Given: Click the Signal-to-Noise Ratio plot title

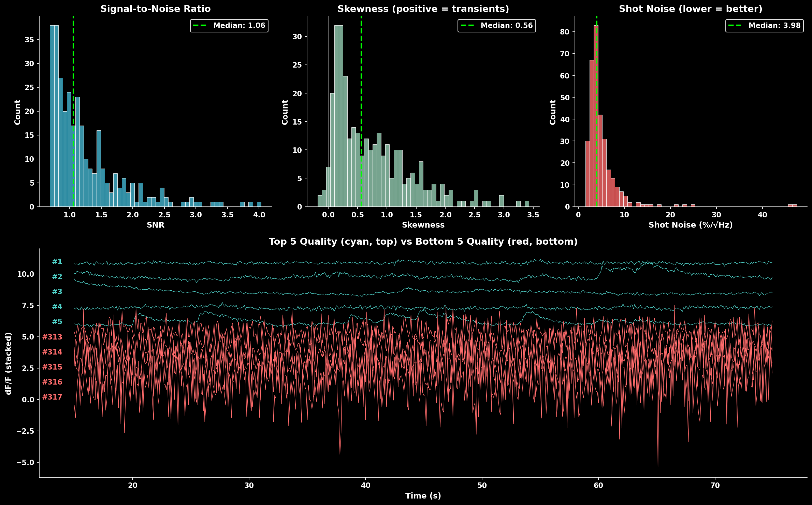Looking at the screenshot, I should 155,9.
